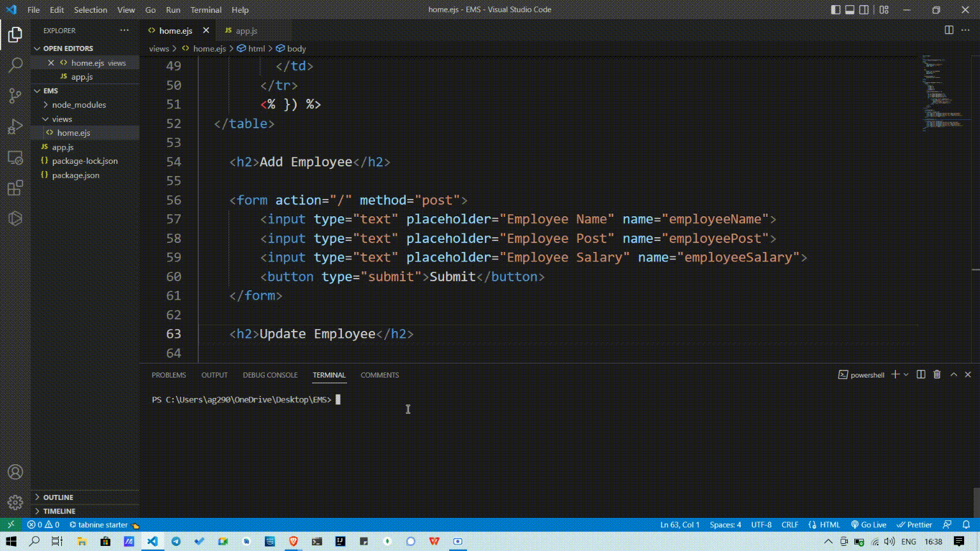
Task: Click Go Live in status bar
Action: [x=868, y=524]
